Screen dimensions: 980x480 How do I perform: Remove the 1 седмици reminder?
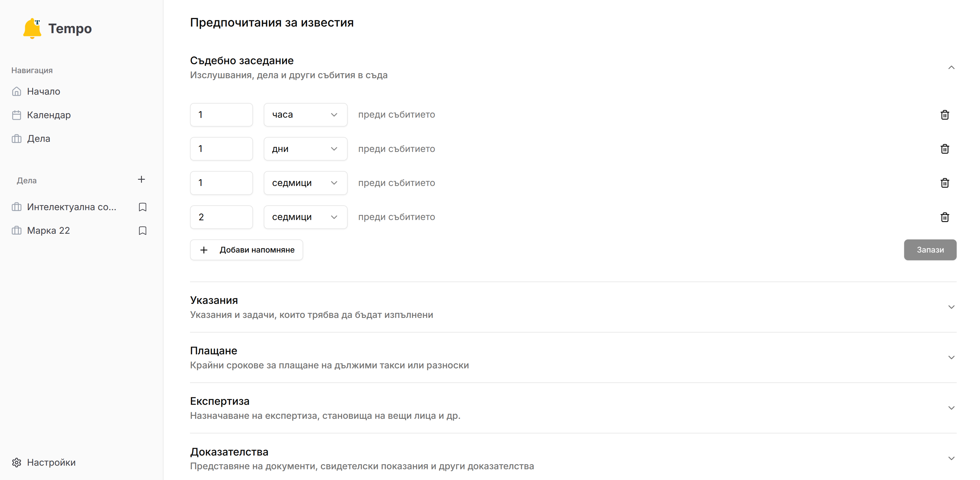tap(945, 183)
